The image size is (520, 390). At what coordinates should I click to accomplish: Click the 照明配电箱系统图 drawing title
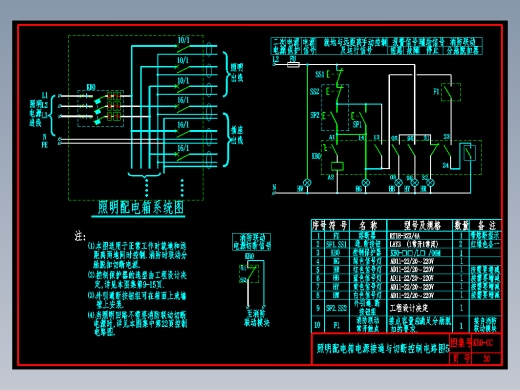140,207
